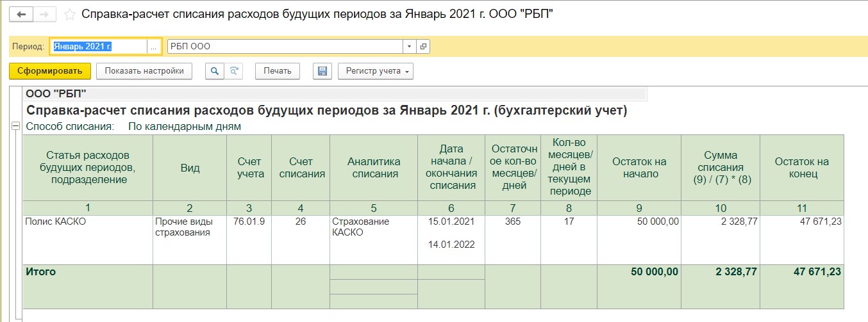This screenshot has height=322, width=868.
Task: Click the Сформировать button
Action: (x=50, y=71)
